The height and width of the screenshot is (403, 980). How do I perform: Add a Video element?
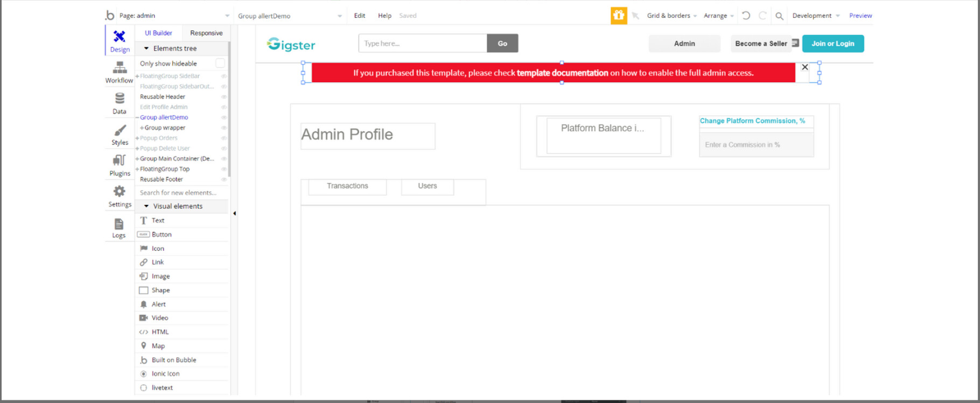click(x=182, y=317)
